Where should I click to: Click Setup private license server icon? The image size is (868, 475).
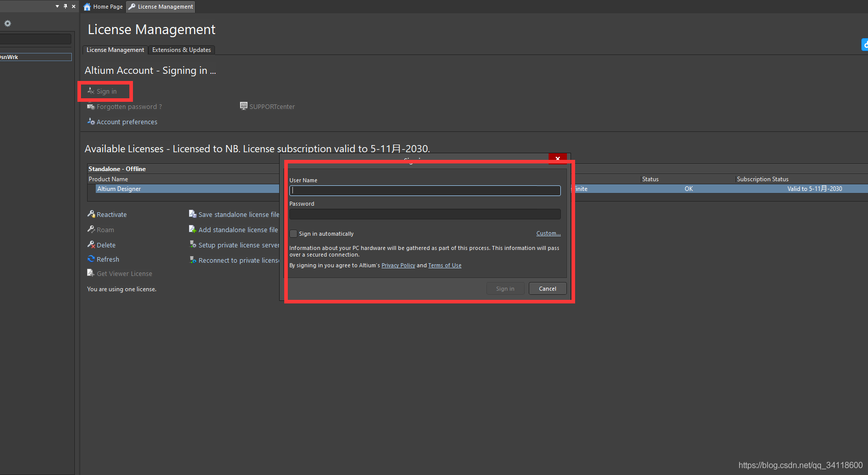[x=193, y=244]
